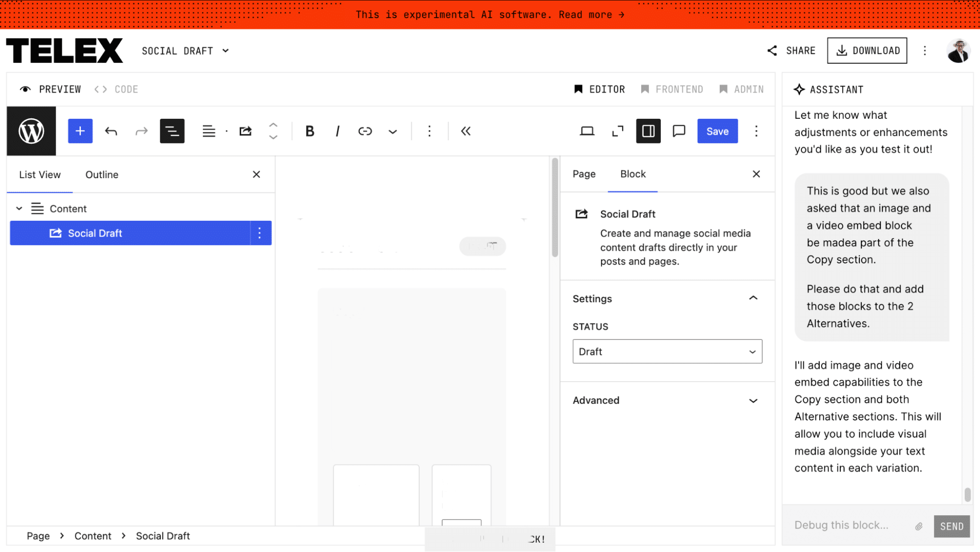Open the block inserter
Viewport: 980px width, 552px height.
coord(80,131)
